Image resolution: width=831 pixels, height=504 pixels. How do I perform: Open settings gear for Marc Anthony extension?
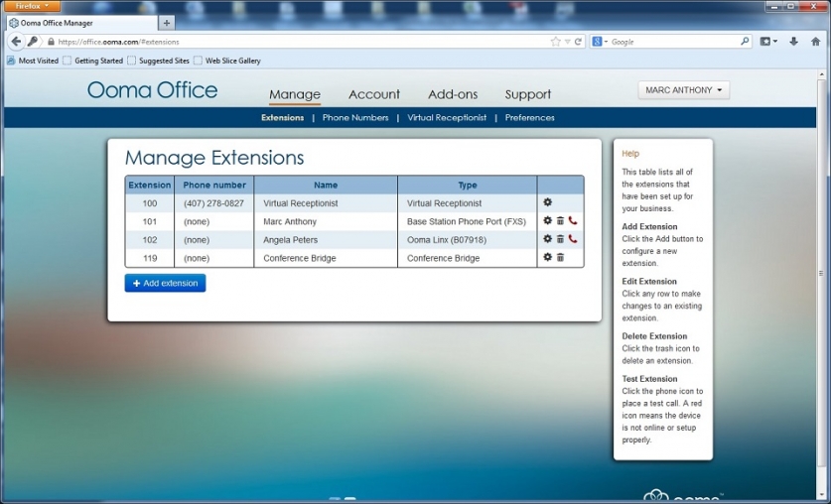[547, 221]
